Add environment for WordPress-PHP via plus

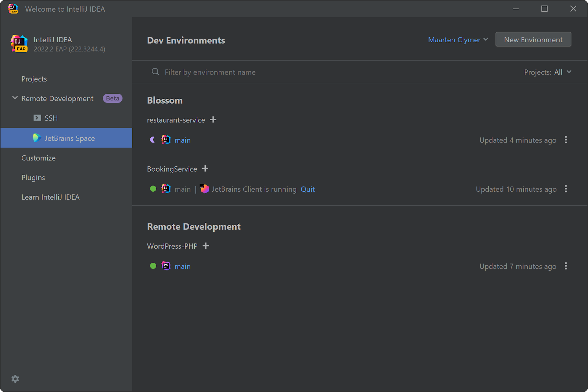pyautogui.click(x=206, y=246)
